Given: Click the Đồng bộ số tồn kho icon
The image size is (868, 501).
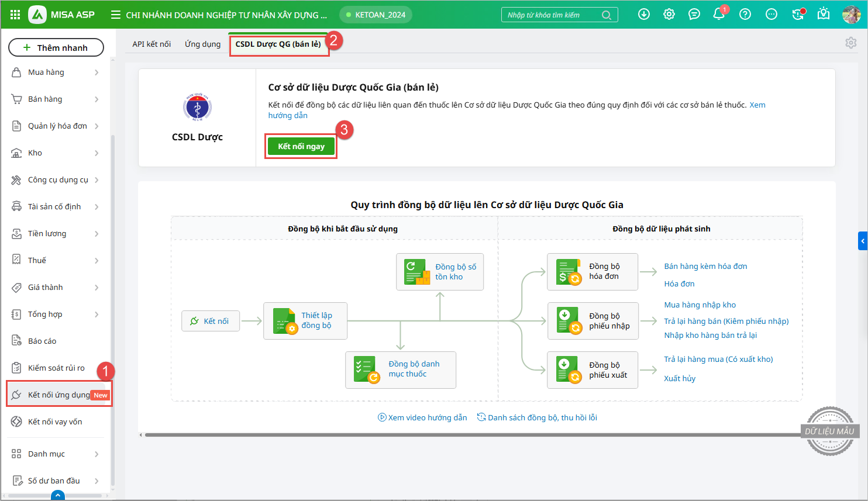Looking at the screenshot, I should click(x=418, y=272).
